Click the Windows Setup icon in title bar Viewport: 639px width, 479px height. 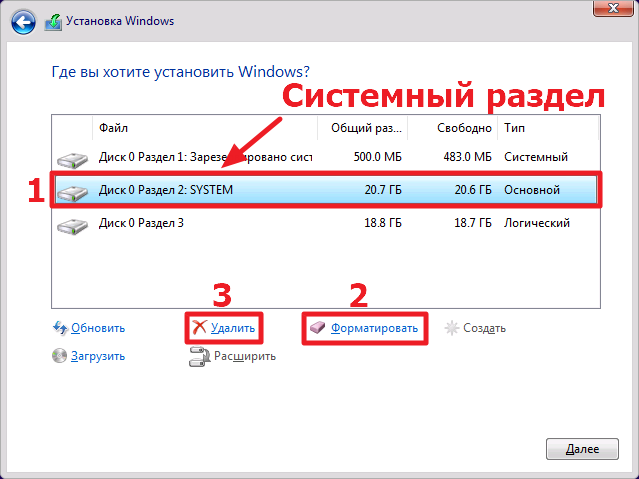tap(53, 22)
